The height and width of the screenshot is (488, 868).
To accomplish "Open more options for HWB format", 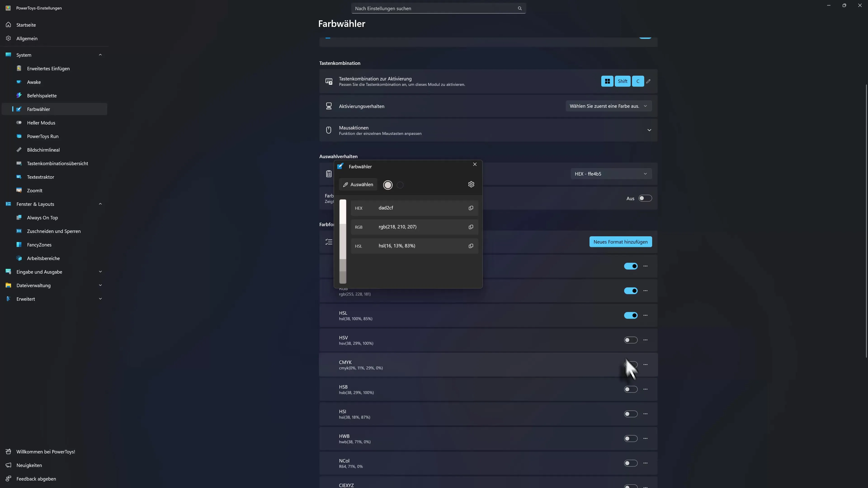I will [645, 439].
